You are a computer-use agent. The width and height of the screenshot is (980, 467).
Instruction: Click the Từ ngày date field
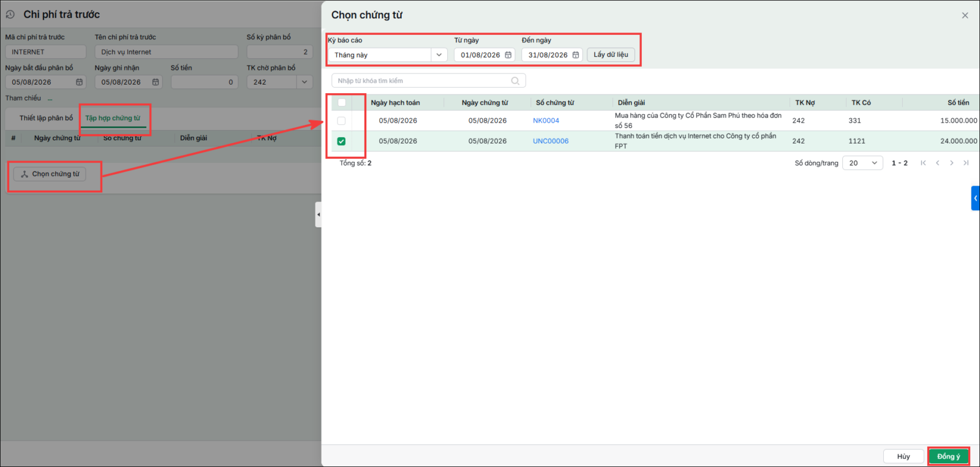click(x=484, y=55)
